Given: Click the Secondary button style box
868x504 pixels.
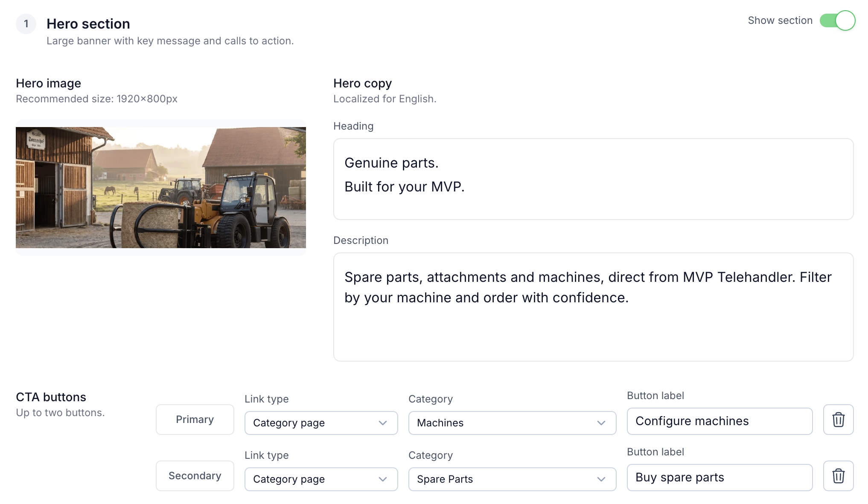Looking at the screenshot, I should point(195,476).
